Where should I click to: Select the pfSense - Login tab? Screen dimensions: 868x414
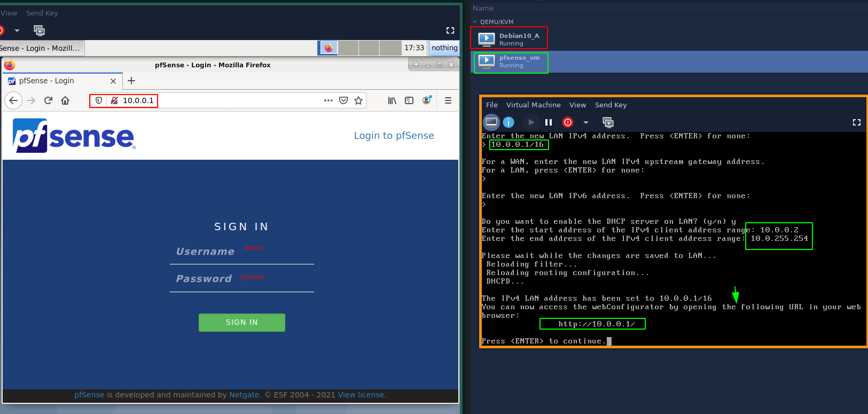(x=62, y=81)
